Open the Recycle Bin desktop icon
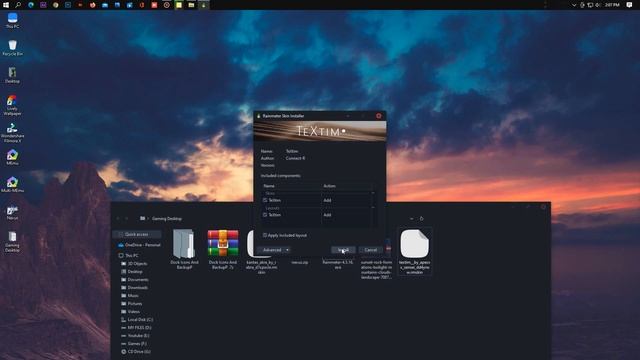 tap(12, 48)
